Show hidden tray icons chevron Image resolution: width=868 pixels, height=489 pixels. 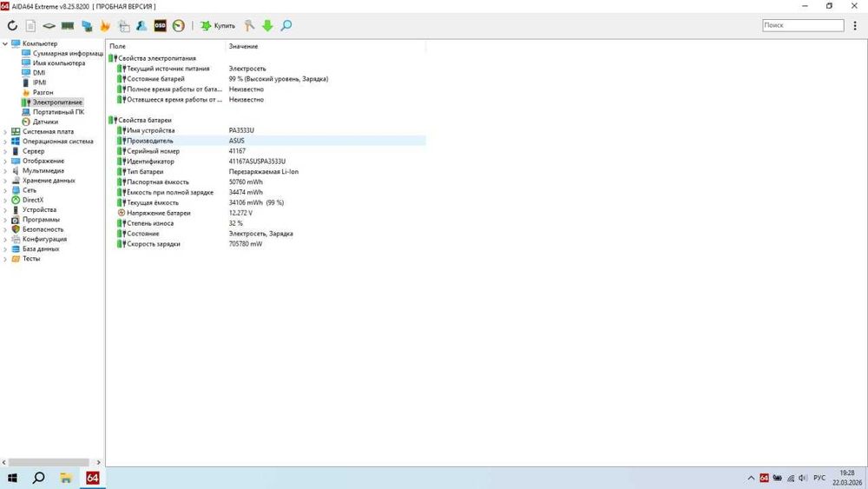[x=751, y=478]
